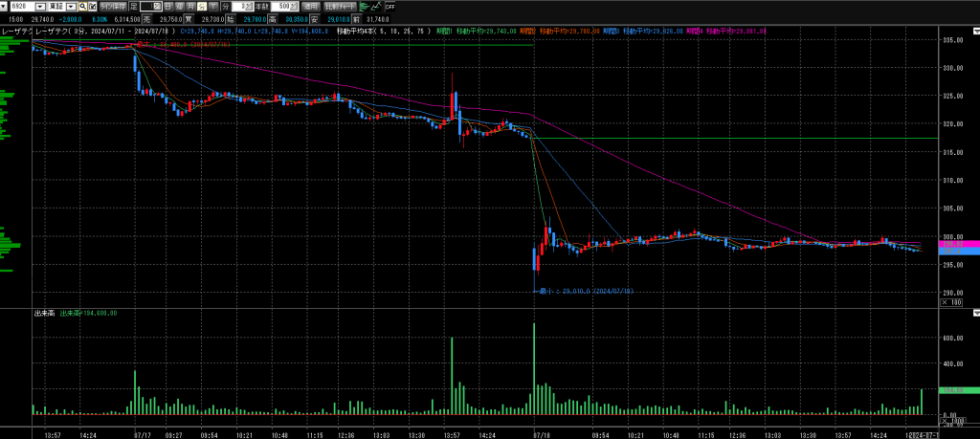This screenshot has width=980, height=439.
Task: Click the ×100 price scale indicator
Action: pos(951,303)
